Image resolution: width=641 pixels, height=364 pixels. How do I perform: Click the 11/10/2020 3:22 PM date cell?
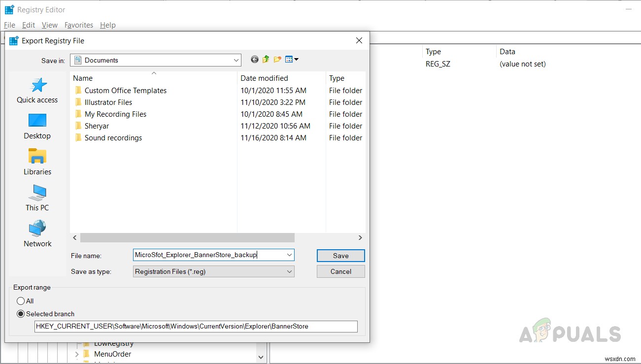click(273, 102)
